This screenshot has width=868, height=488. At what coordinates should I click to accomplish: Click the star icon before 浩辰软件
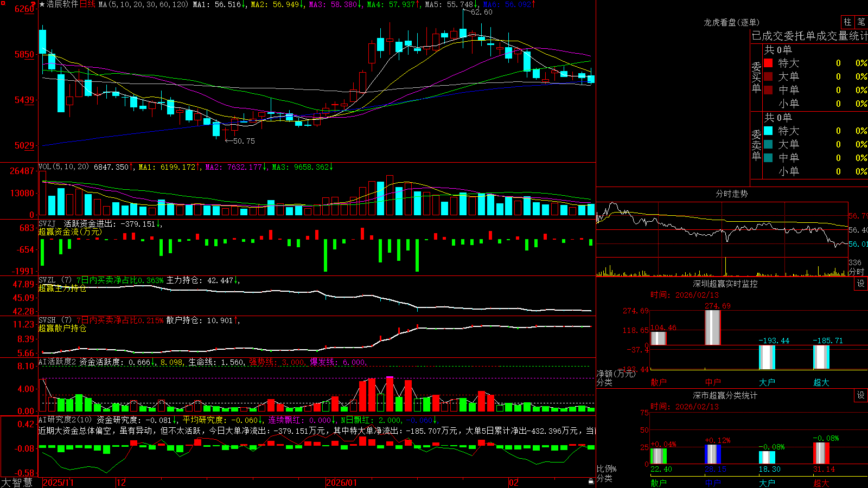(x=42, y=4)
